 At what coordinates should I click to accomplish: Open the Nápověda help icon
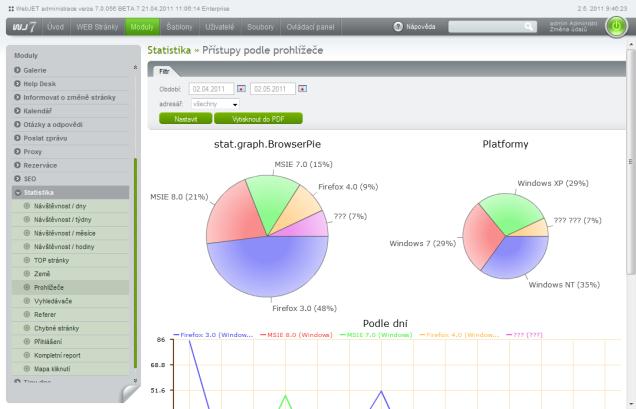pyautogui.click(x=398, y=27)
